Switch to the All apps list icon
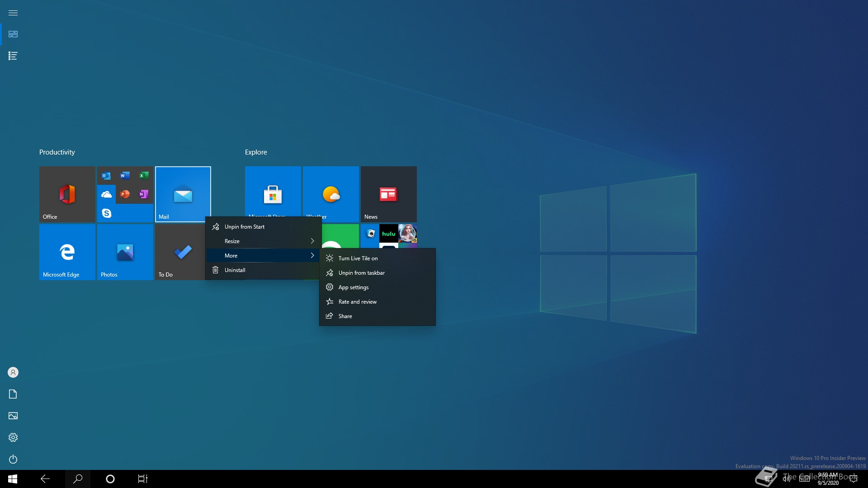Image resolution: width=868 pixels, height=488 pixels. [13, 56]
